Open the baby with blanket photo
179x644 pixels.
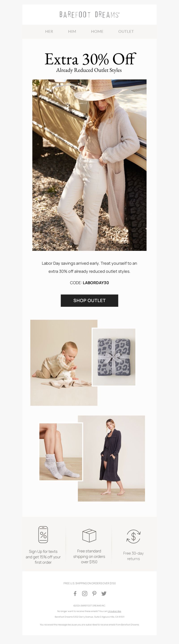64,363
